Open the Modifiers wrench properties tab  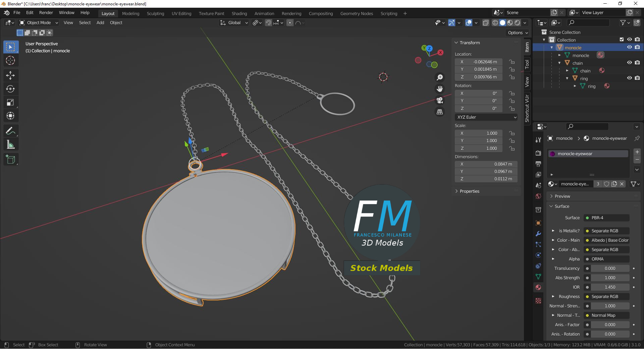tap(538, 234)
